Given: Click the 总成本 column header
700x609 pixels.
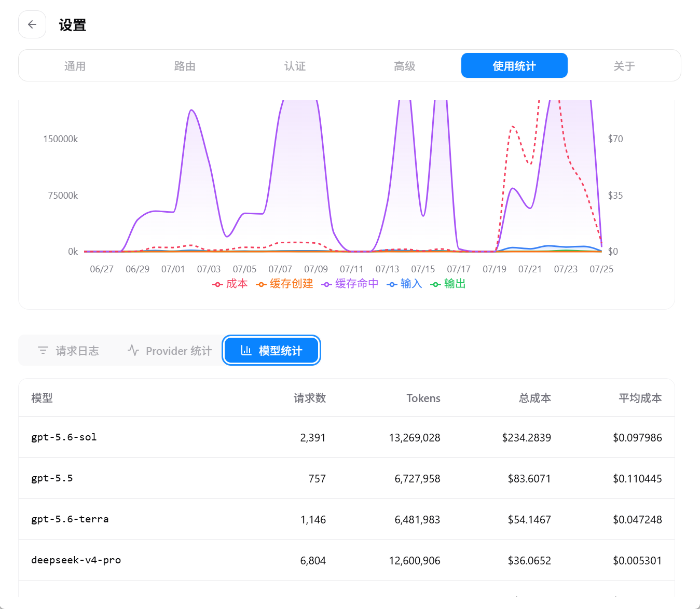Looking at the screenshot, I should [535, 398].
